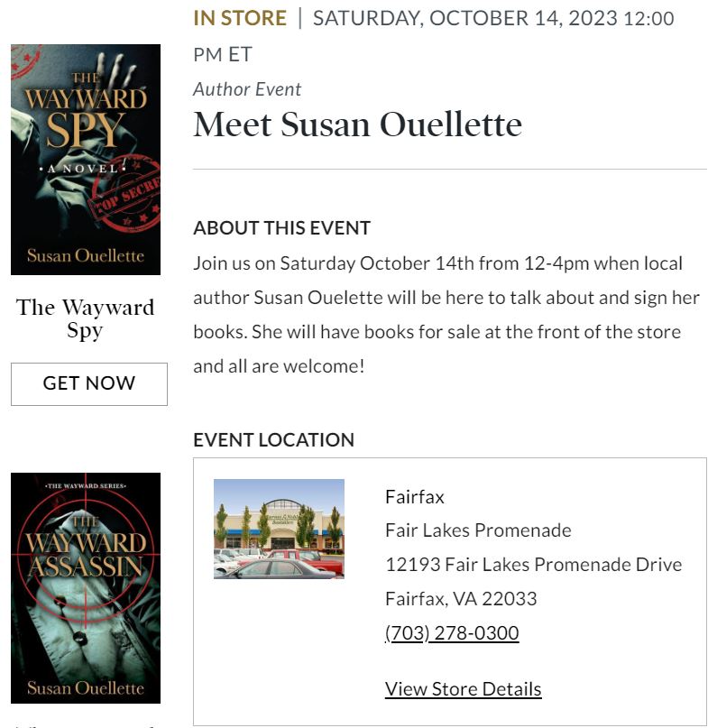Click the Meet Susan Ouellette heading
The image size is (708, 728).
pyautogui.click(x=357, y=124)
